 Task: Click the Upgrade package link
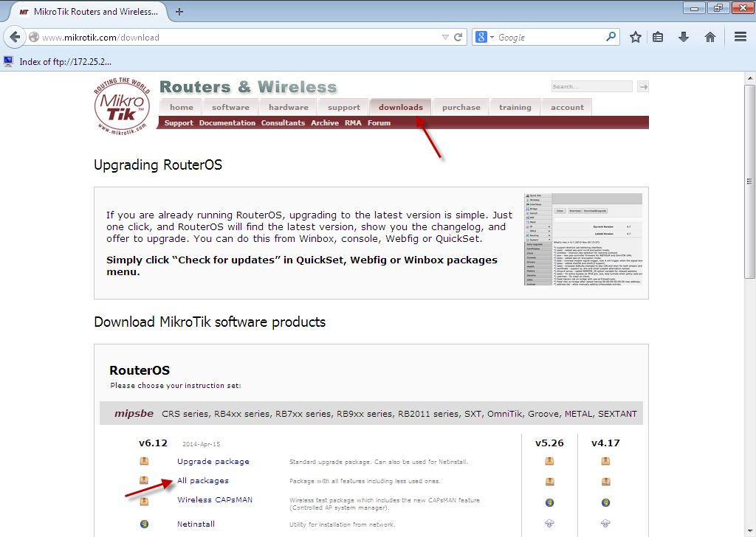click(x=213, y=461)
